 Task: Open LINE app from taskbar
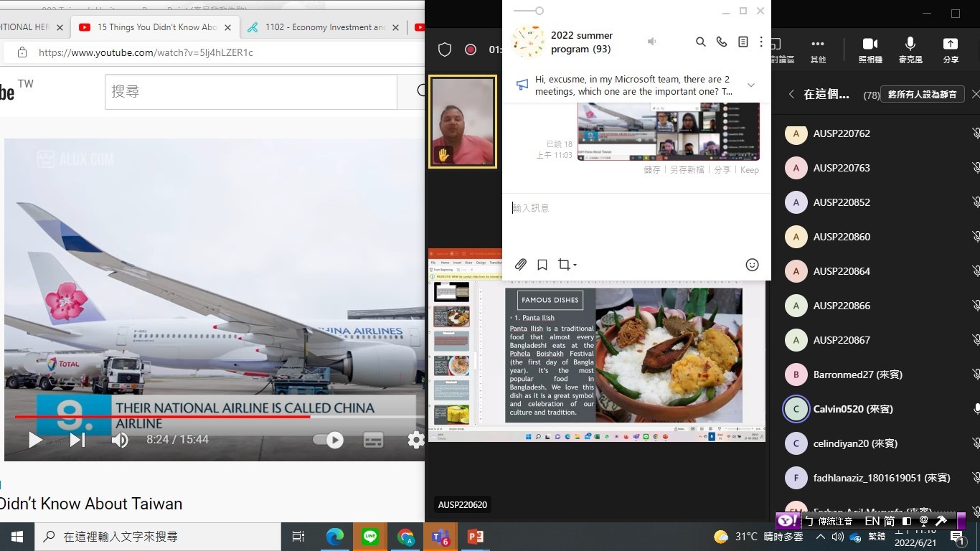click(x=370, y=537)
